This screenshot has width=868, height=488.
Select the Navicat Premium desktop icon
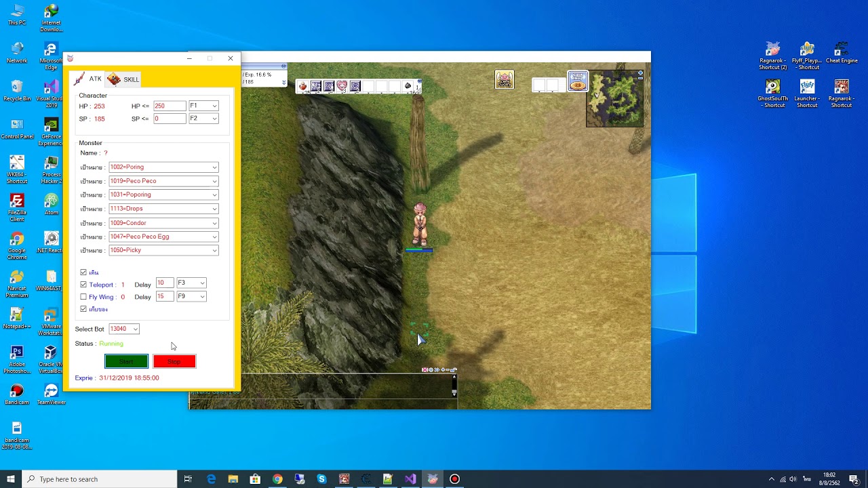17,284
